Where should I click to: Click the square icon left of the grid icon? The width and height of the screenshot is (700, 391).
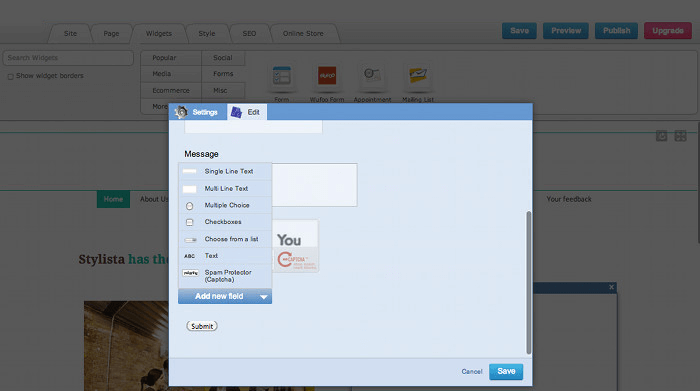coord(662,136)
